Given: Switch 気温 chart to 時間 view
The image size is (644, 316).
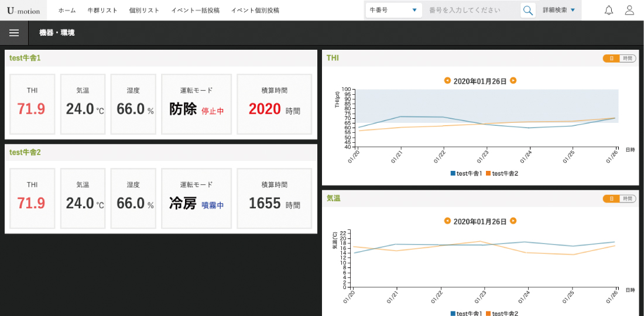Looking at the screenshot, I should point(628,199).
